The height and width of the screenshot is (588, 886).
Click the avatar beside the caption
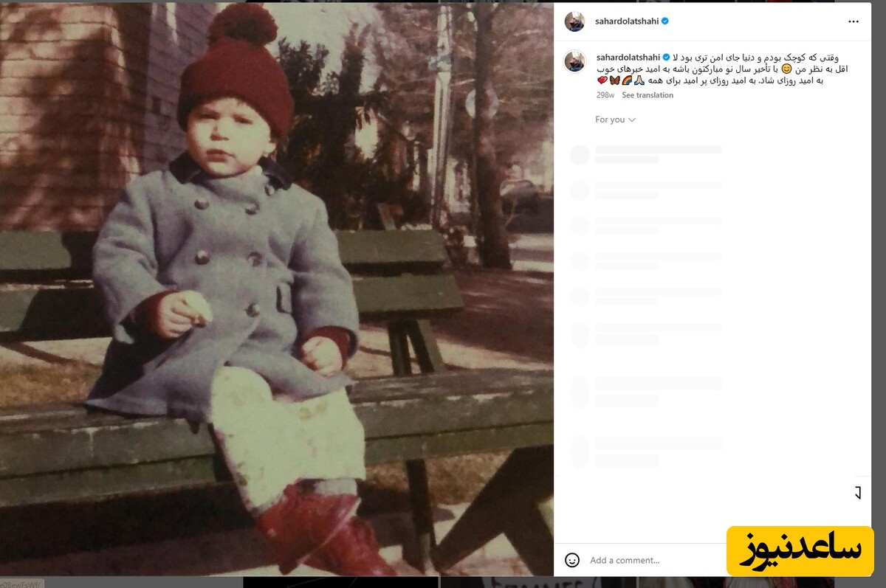tap(575, 62)
